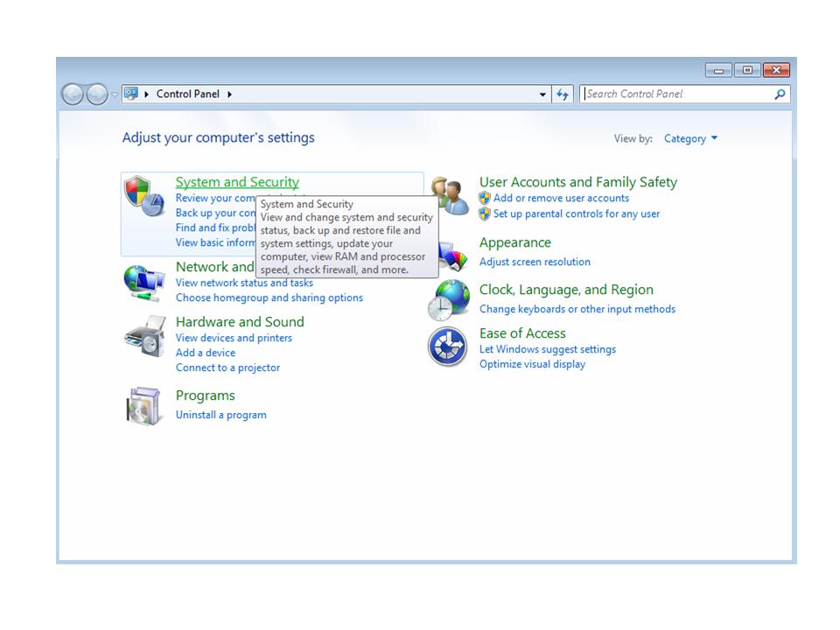840x630 pixels.
Task: Open System and Security shield icon
Action: point(144,195)
